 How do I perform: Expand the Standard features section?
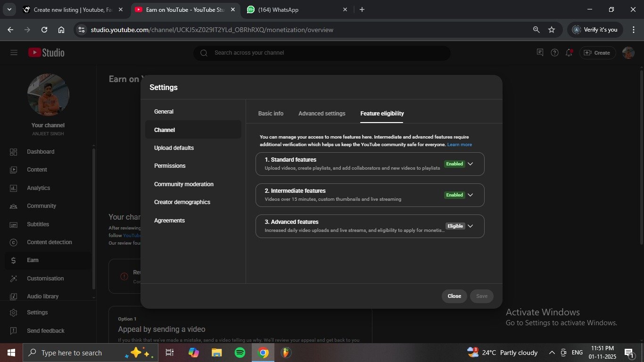(470, 164)
